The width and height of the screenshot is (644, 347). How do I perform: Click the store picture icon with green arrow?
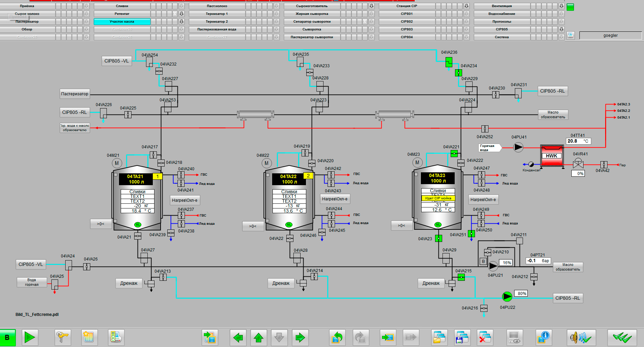(388, 337)
